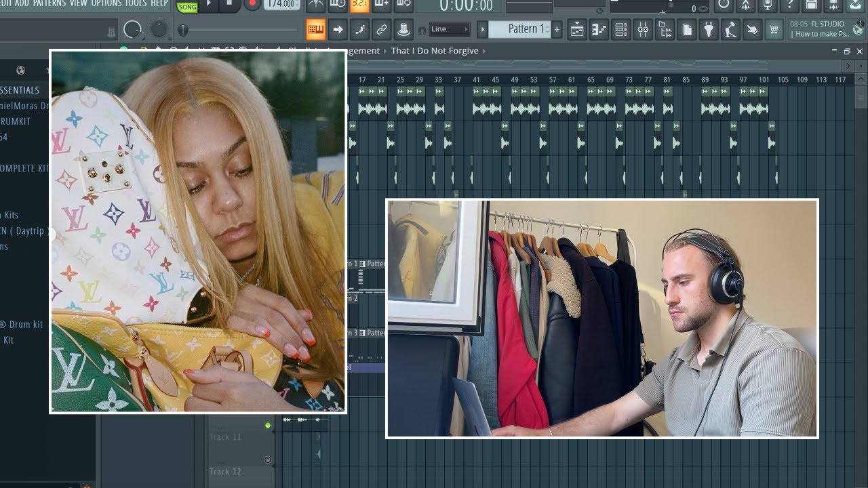Open the HELP menu
Image resolution: width=868 pixels, height=488 pixels.
[x=159, y=3]
